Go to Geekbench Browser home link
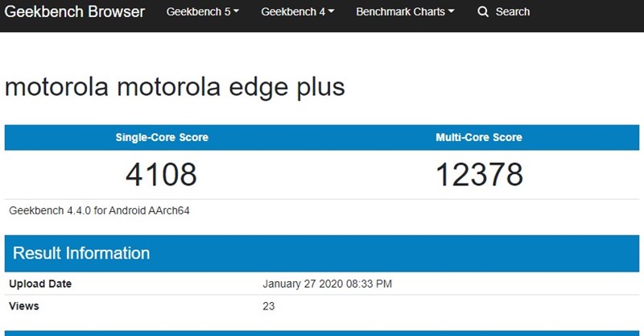 pyautogui.click(x=76, y=12)
